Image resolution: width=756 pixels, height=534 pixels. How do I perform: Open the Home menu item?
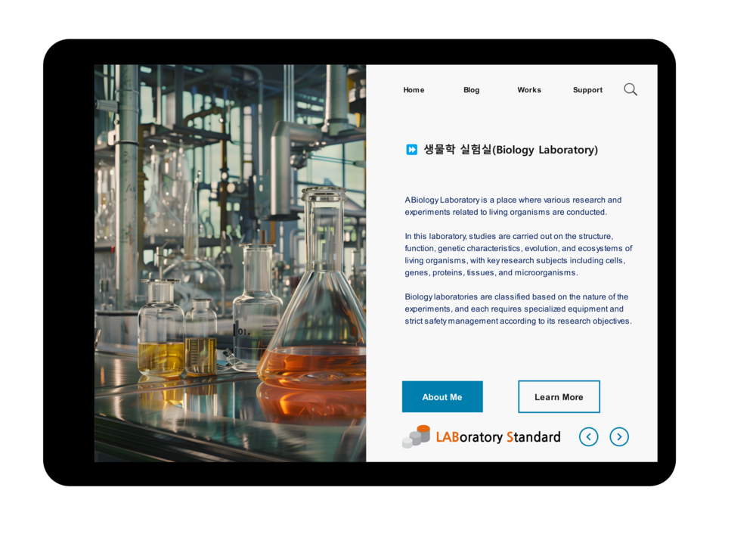(x=414, y=90)
